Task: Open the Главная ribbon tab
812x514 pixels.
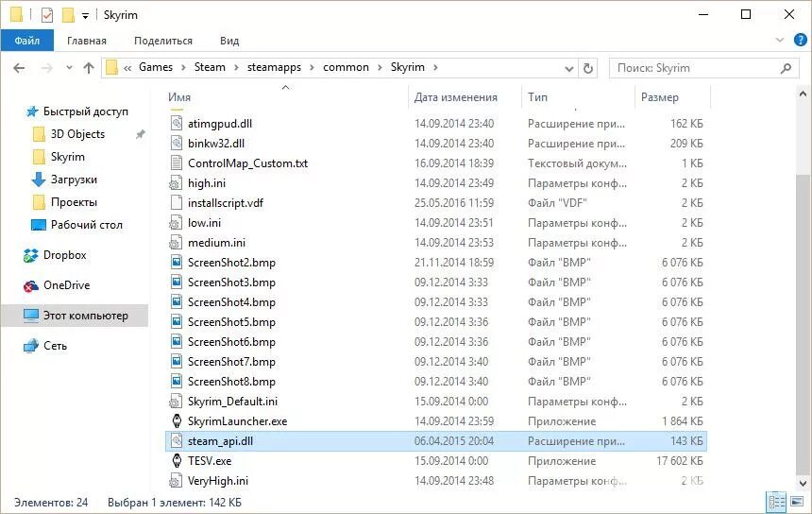Action: (x=87, y=41)
